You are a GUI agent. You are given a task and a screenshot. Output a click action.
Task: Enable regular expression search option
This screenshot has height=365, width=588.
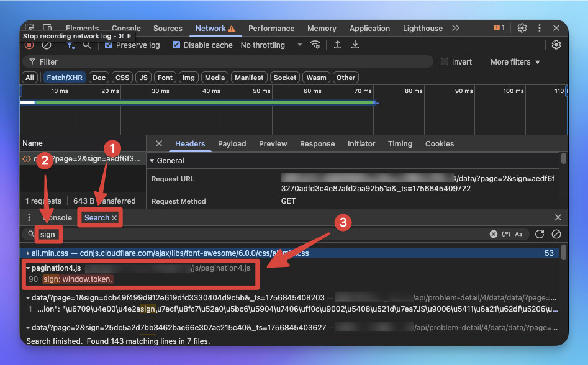[x=506, y=234]
